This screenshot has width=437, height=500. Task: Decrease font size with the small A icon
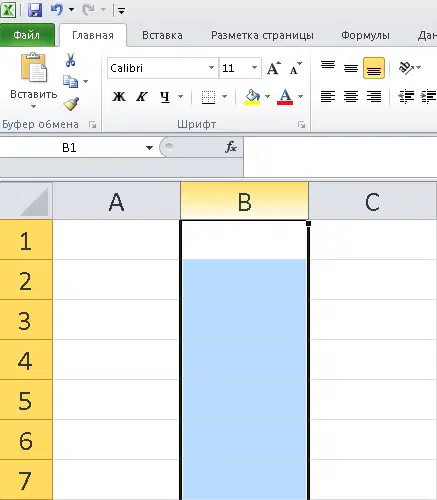[295, 68]
